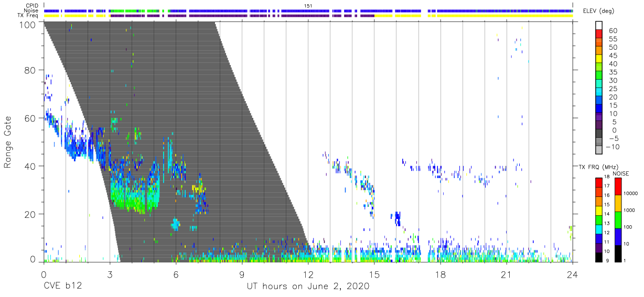Image resolution: width=644 pixels, height=297 pixels.
Task: Click the white top segment of ELEV color bar
Action: (599, 26)
